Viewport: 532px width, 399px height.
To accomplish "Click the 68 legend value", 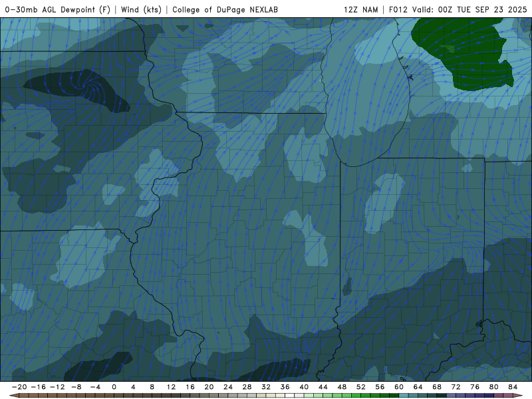I will (437, 387).
